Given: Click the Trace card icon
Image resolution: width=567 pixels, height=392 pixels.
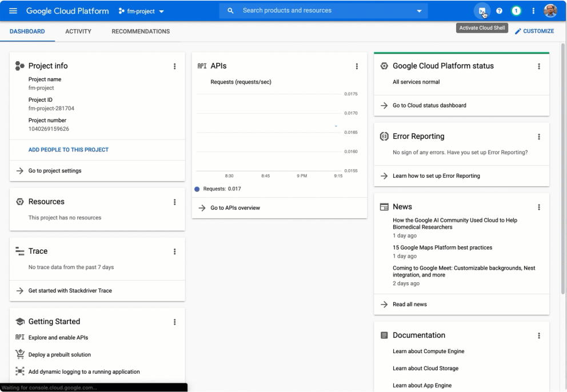Looking at the screenshot, I should tap(19, 251).
